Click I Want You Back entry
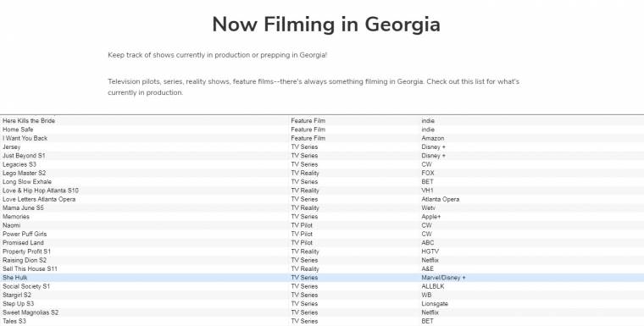The width and height of the screenshot is (644, 326). pos(25,138)
